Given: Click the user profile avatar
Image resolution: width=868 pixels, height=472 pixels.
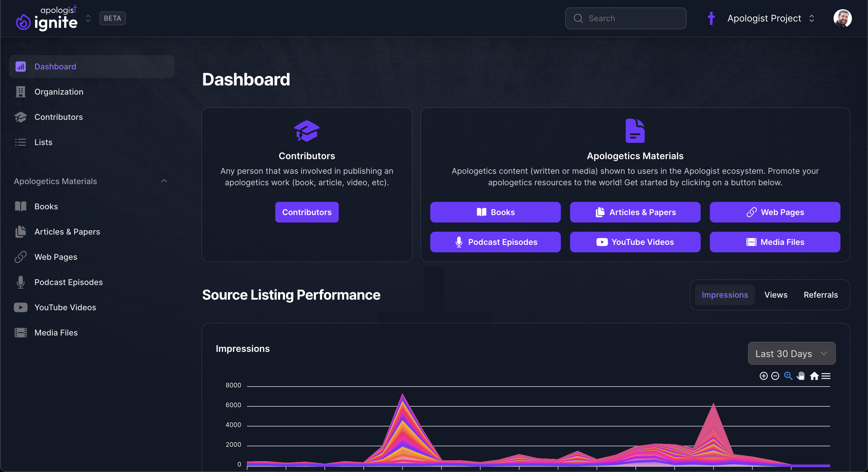Looking at the screenshot, I should tap(842, 18).
